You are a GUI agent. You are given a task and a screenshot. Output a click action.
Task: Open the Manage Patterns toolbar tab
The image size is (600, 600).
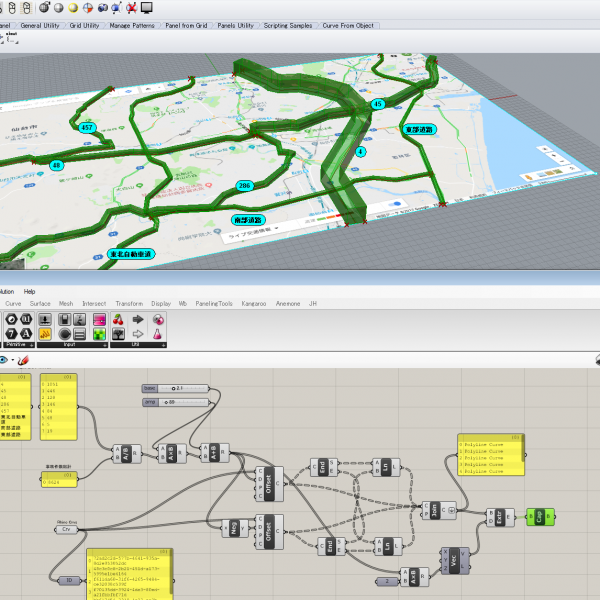[x=132, y=26]
